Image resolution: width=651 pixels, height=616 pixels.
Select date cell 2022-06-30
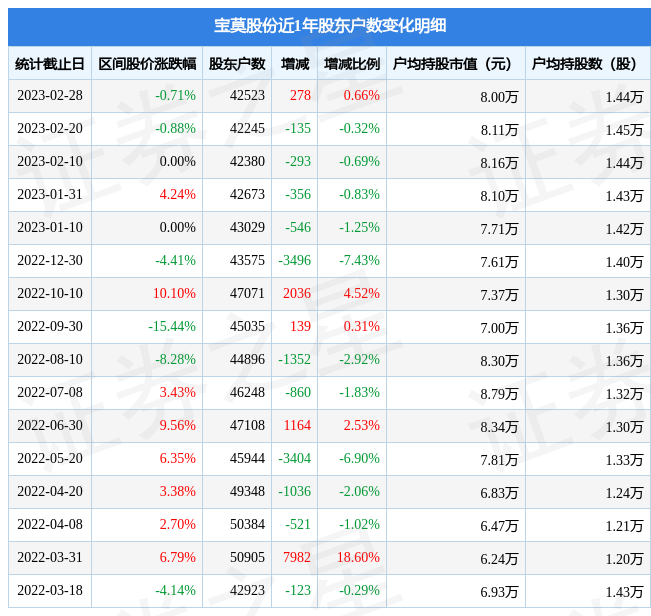[50, 425]
